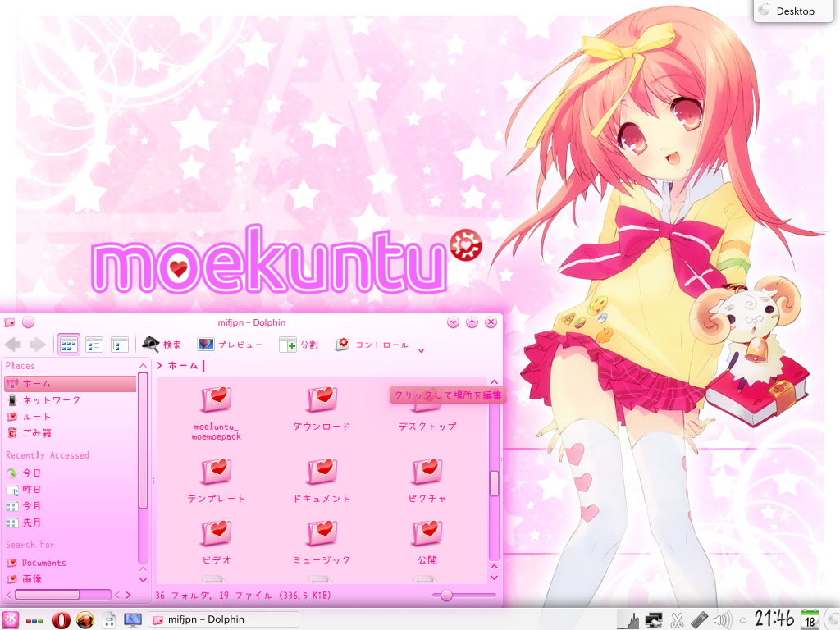840x630 pixels.
Task: Open the テンプレート folder
Action: (216, 480)
